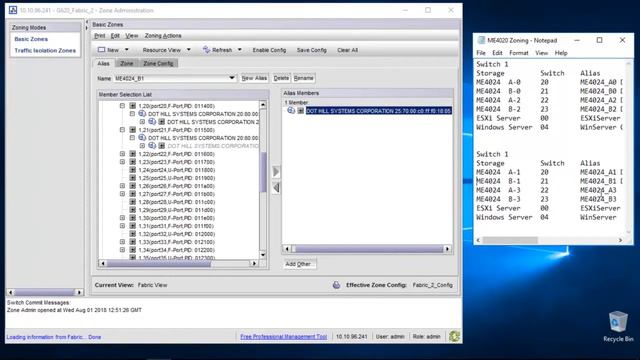Expand the 1,22(port22) tree node

click(122, 154)
